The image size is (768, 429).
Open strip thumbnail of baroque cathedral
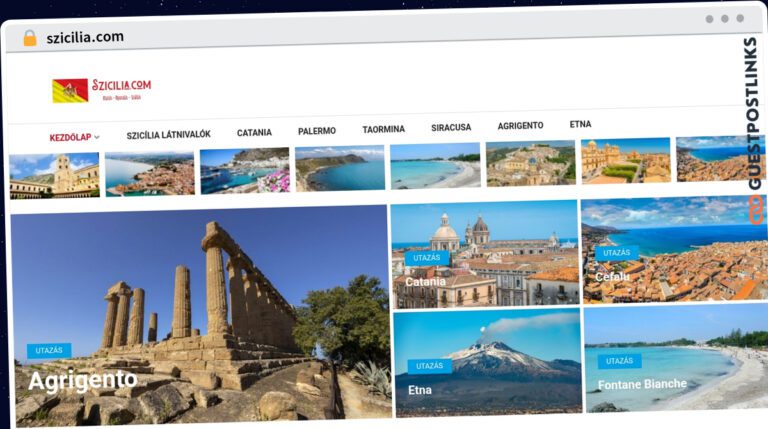[x=626, y=161]
